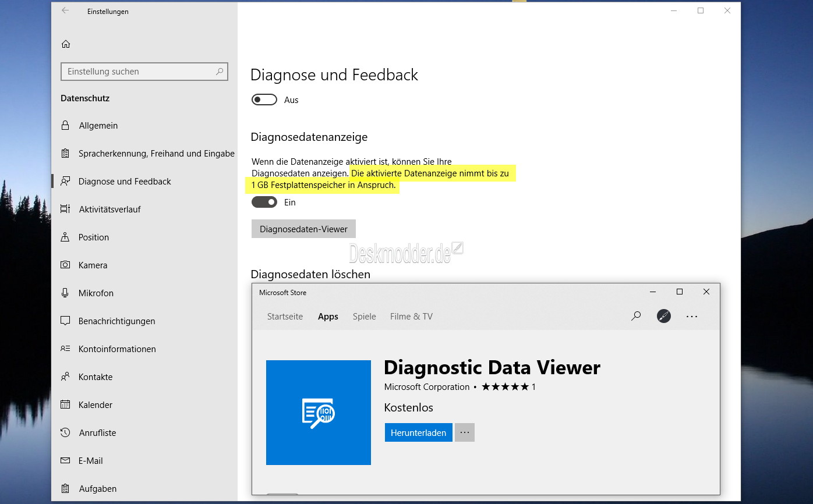
Task: Click Microsoft Corporation publisher link
Action: [427, 387]
